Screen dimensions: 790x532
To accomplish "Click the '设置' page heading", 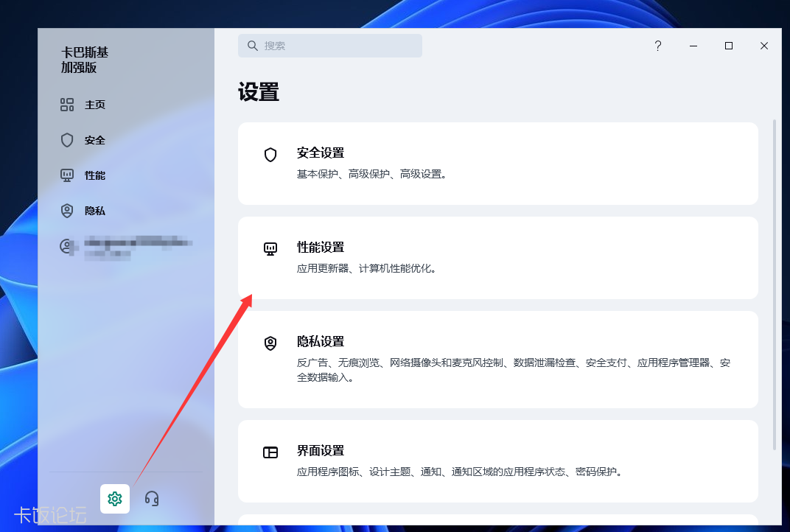I will [259, 92].
